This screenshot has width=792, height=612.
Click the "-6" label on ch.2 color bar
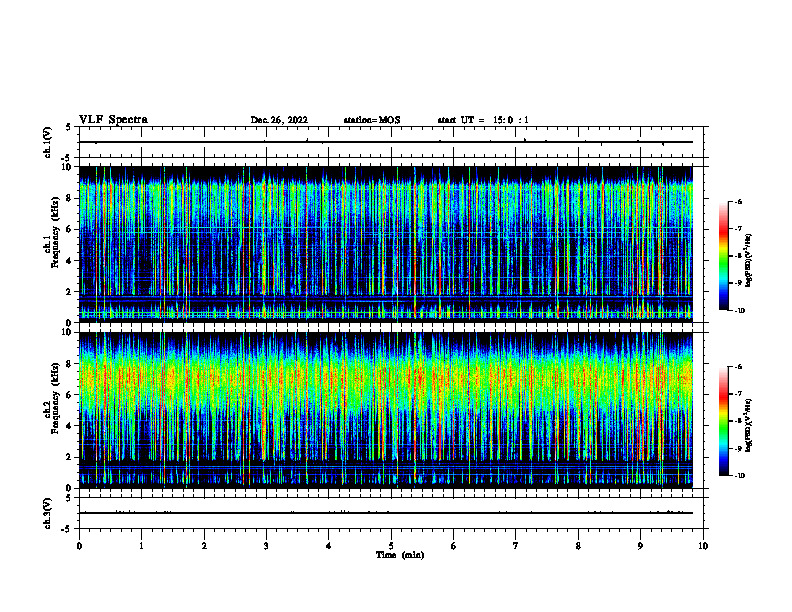[x=738, y=367]
